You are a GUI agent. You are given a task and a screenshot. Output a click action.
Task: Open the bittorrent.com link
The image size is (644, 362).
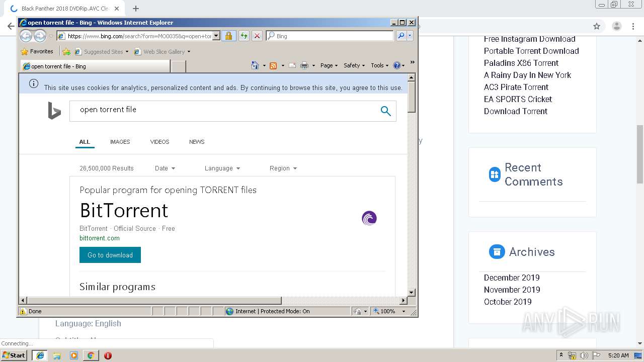100,238
